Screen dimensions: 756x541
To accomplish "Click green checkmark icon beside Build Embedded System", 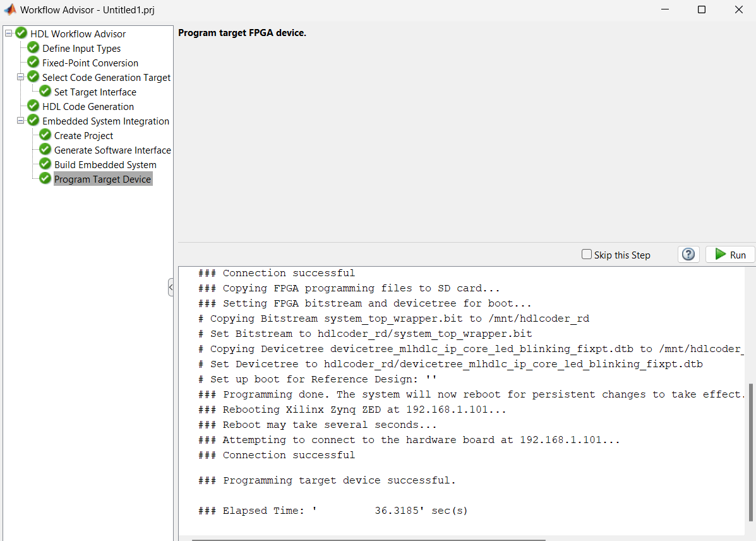I will (x=45, y=164).
